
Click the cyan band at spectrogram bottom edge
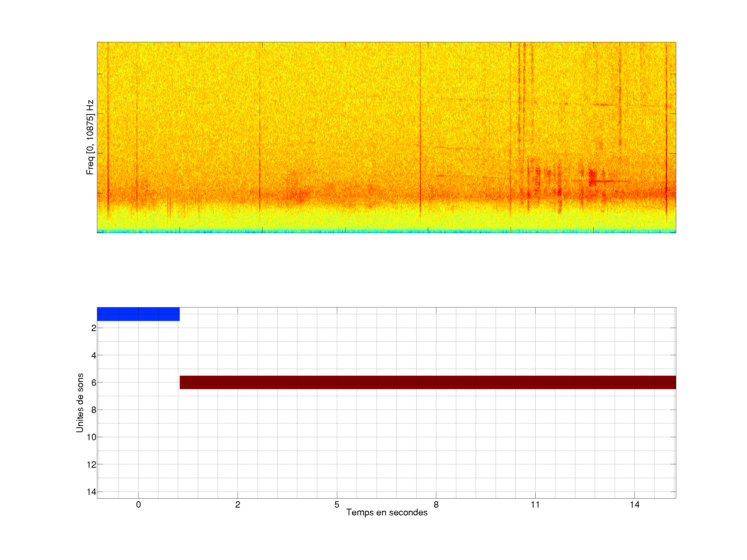386,231
